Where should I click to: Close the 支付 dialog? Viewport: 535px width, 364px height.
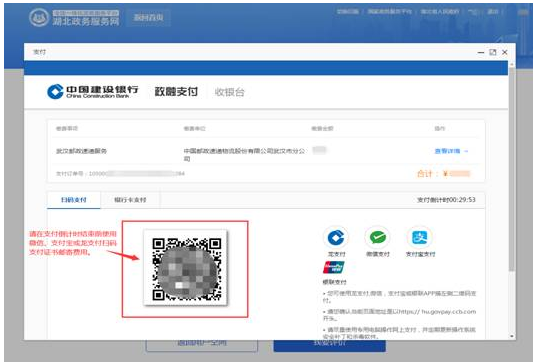(x=505, y=52)
